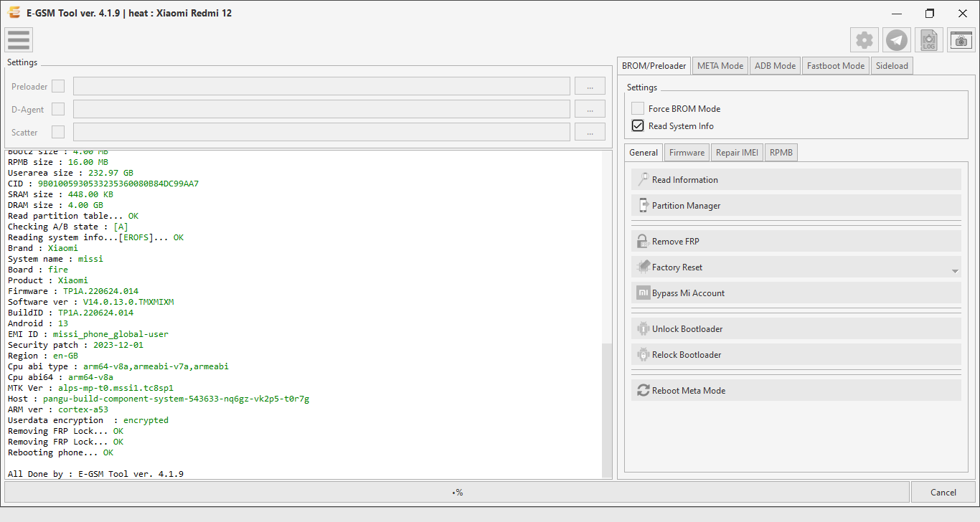Open the Telegram channel icon

(897, 40)
